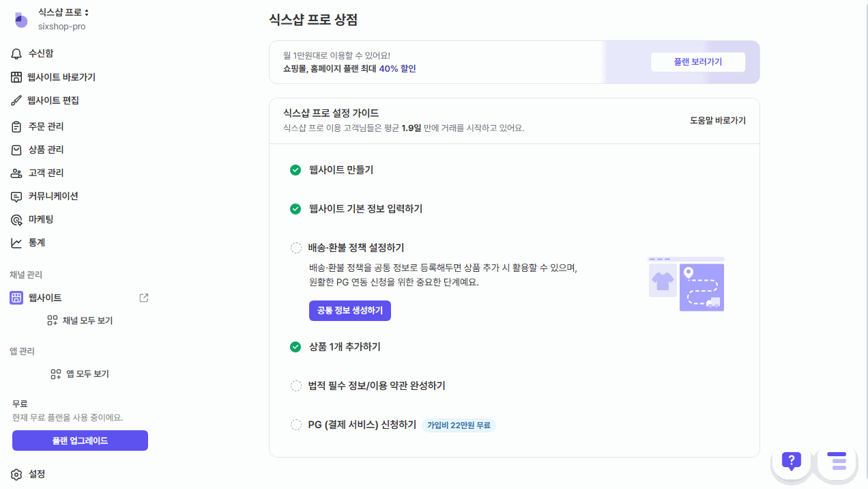Expand the 상품 1개 추가하기 step

[345, 347]
